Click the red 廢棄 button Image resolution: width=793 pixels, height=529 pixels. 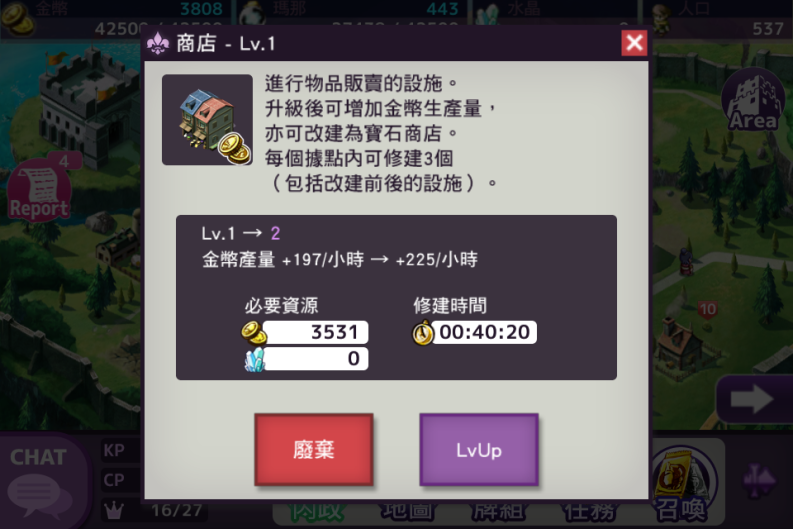click(314, 450)
